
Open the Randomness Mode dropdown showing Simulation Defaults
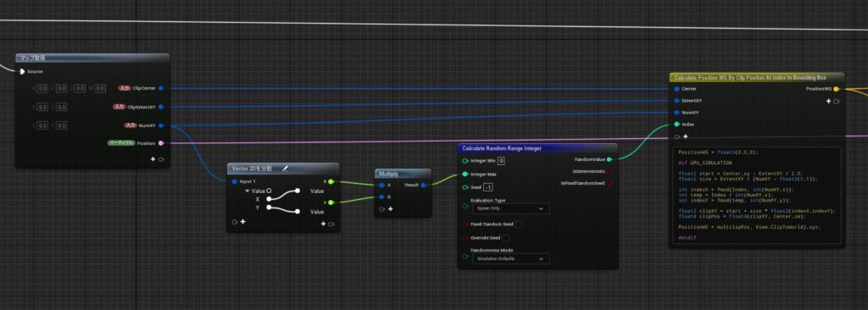coord(510,258)
